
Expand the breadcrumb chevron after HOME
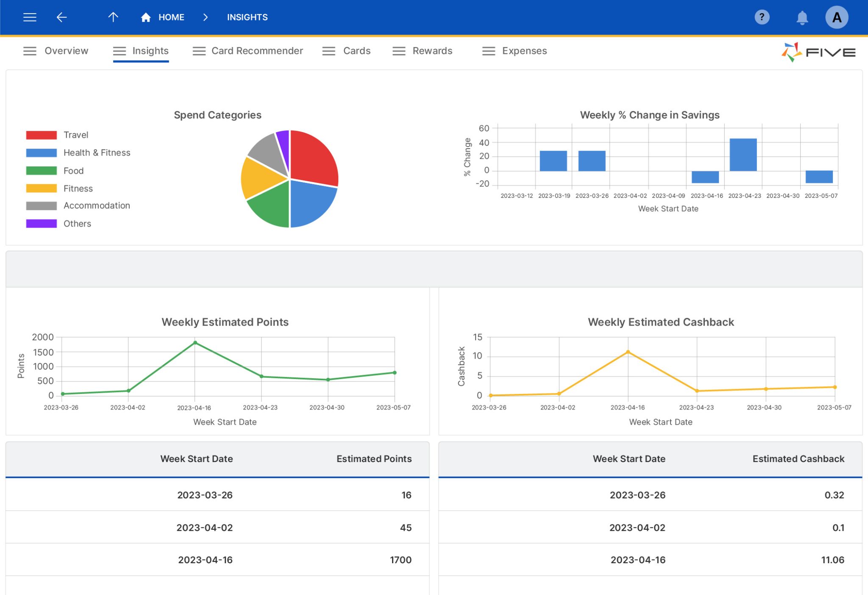click(205, 17)
